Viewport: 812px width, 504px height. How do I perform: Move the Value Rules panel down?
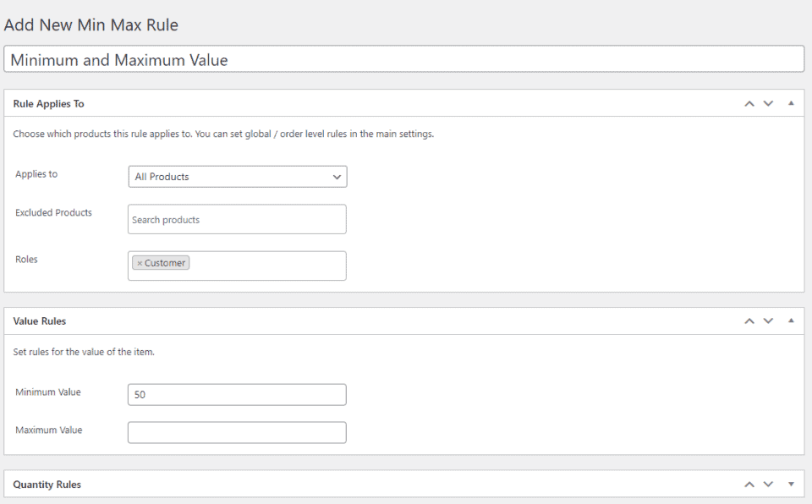768,320
